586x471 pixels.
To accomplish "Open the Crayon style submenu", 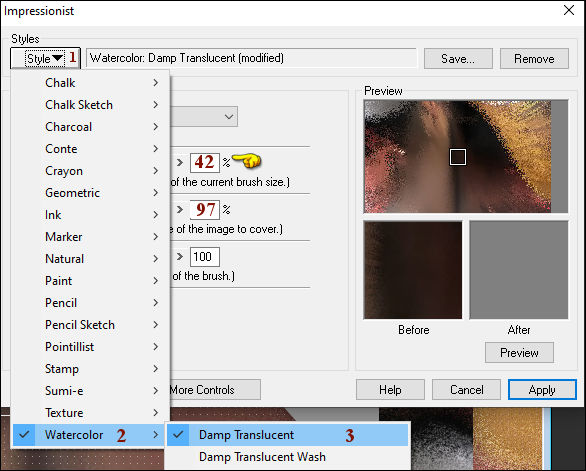I will (90, 171).
